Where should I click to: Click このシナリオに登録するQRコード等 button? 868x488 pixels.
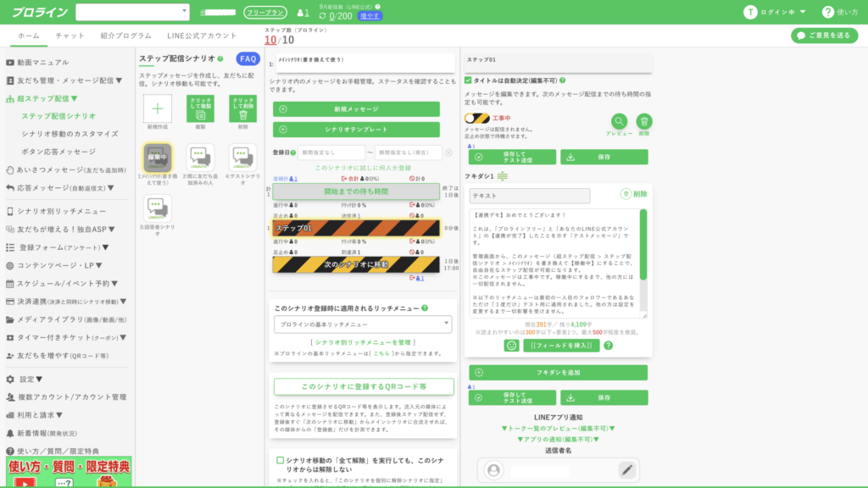[364, 386]
